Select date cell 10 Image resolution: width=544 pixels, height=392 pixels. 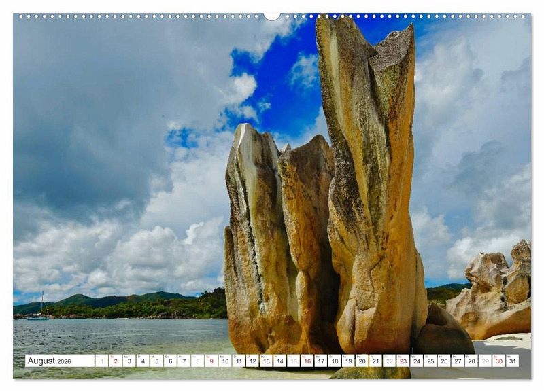(x=225, y=361)
